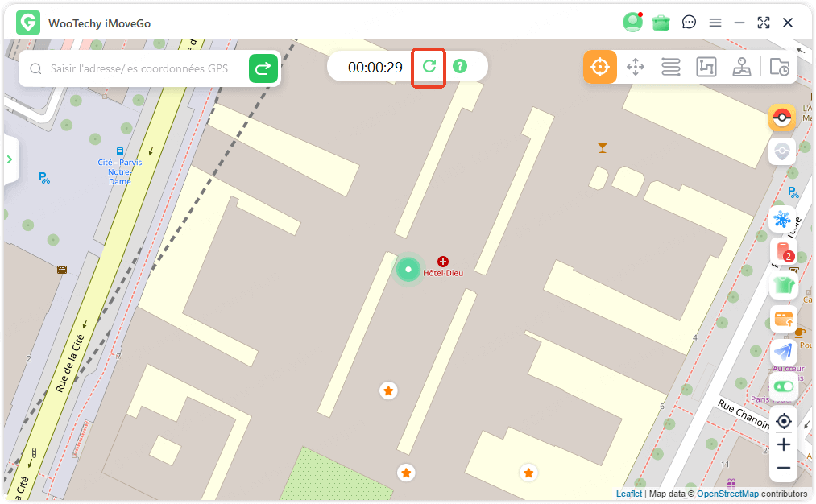Choose the two-spot route mode

[671, 67]
